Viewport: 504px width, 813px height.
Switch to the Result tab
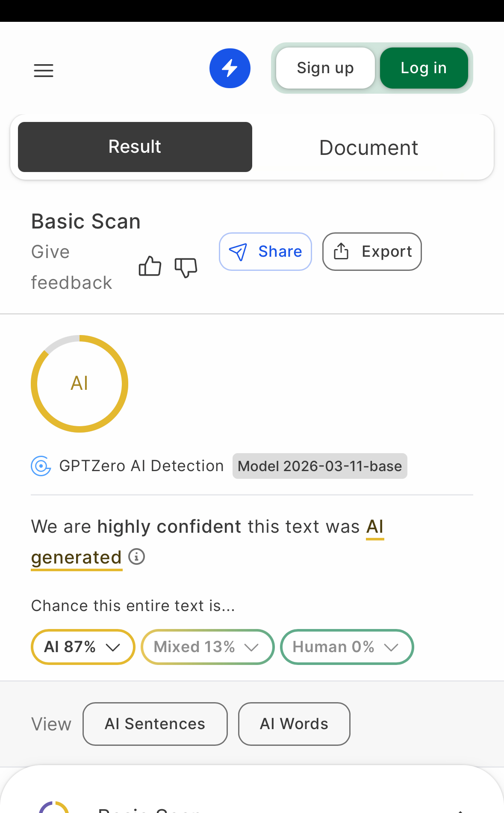(x=135, y=147)
